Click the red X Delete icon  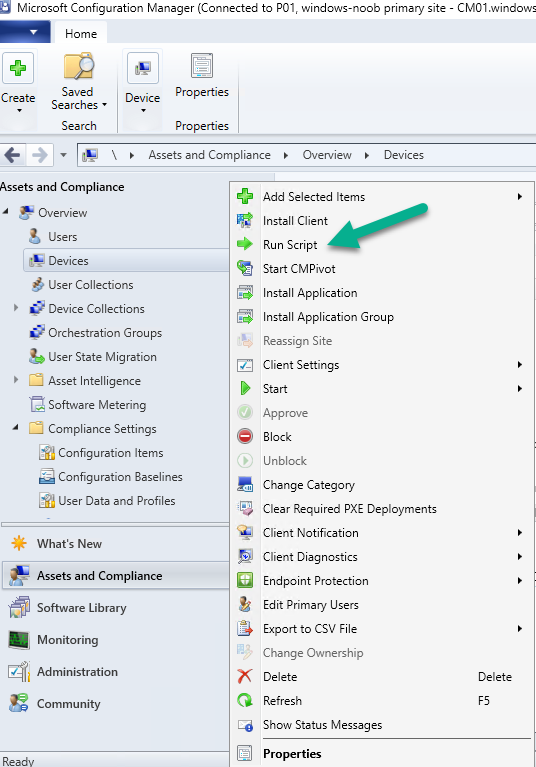[x=245, y=676]
